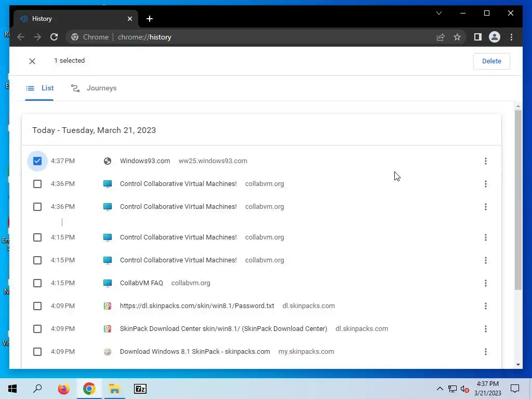
Task: Open the CollabVM FAQ history link
Action: click(141, 283)
